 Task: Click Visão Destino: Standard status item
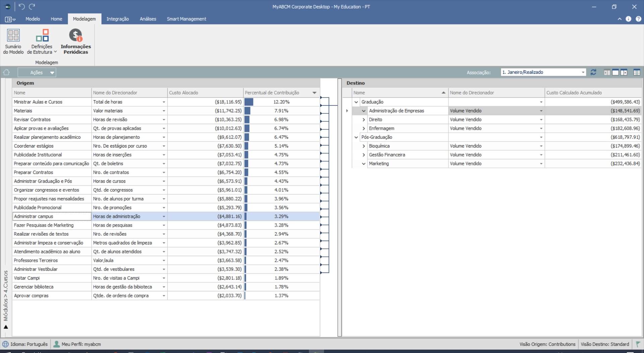coord(605,344)
